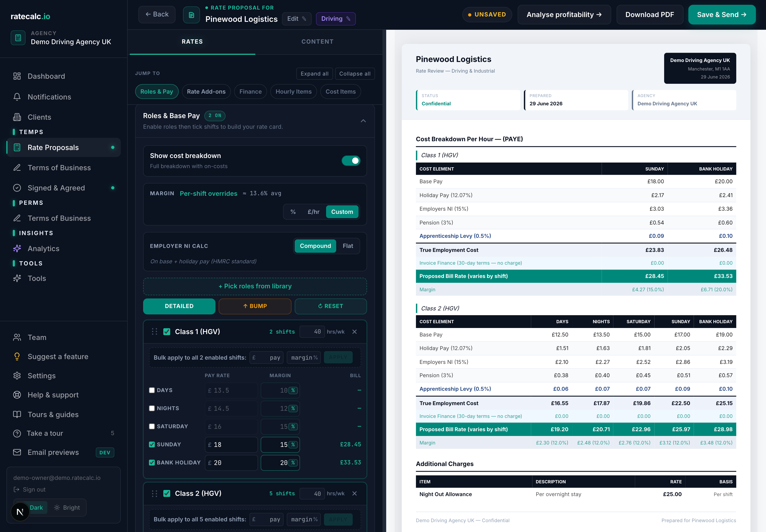Image resolution: width=766 pixels, height=532 pixels.
Task: Remove Class 1 (HGV) role with X
Action: [x=355, y=332]
